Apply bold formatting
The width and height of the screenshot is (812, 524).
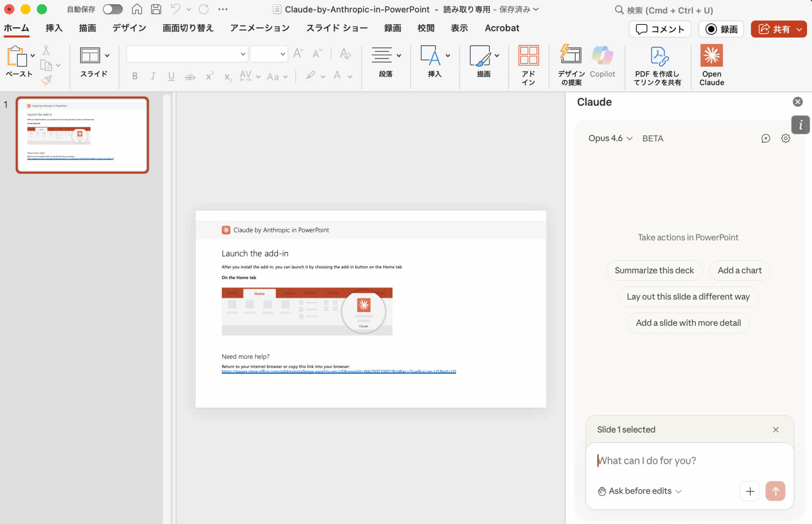coord(134,76)
